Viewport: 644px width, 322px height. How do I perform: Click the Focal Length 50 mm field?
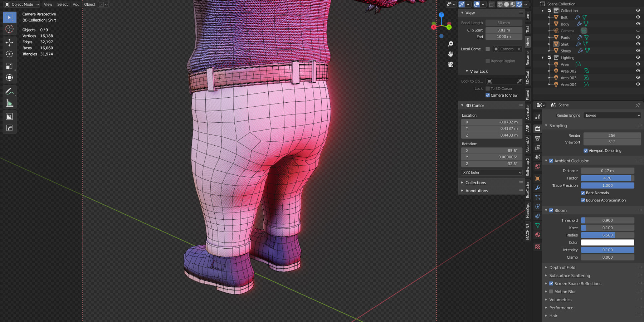click(504, 23)
